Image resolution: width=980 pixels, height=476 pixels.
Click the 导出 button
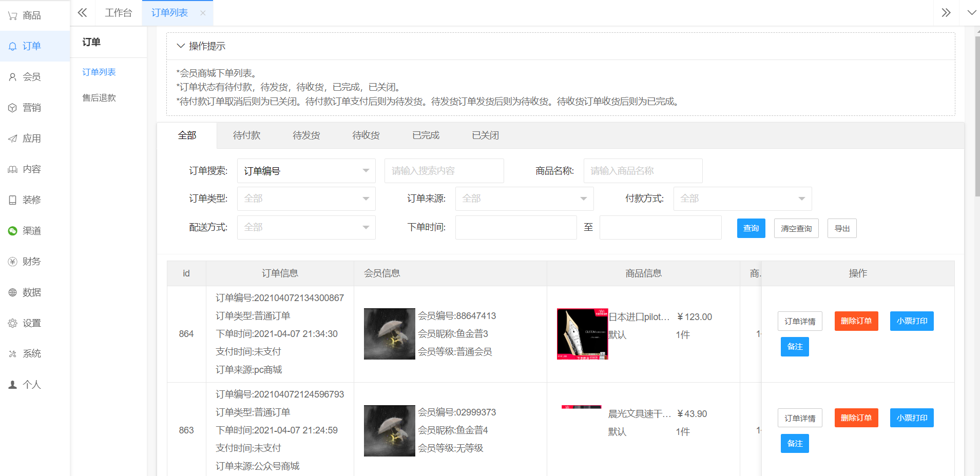pyautogui.click(x=842, y=228)
